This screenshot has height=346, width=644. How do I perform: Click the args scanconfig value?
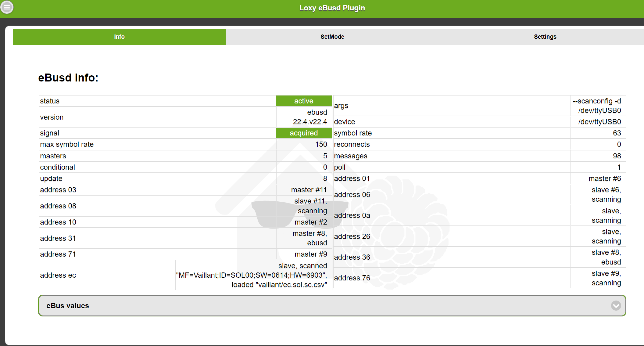click(597, 106)
